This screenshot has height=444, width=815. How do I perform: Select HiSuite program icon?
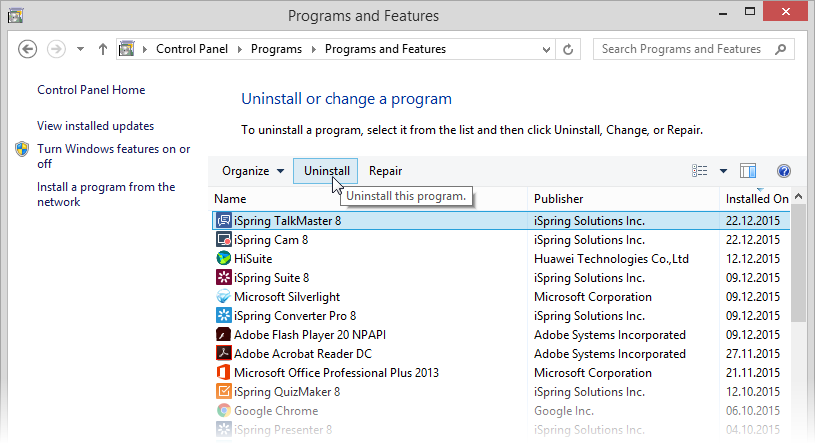(x=224, y=258)
